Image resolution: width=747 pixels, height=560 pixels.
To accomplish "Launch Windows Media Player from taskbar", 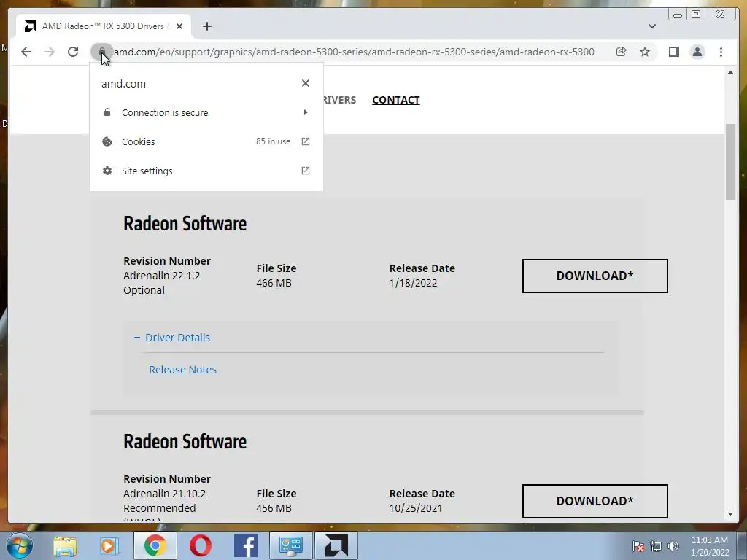I will (109, 545).
